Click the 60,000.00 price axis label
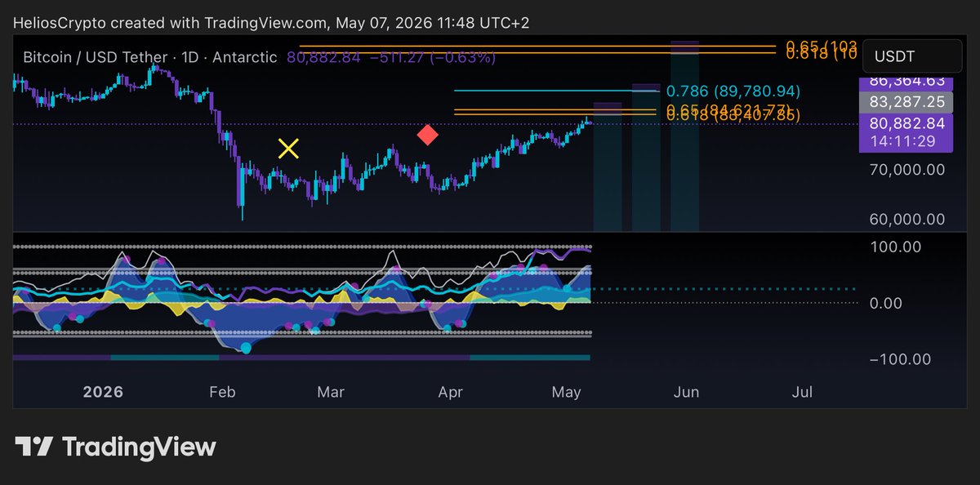The image size is (980, 485). [x=907, y=220]
